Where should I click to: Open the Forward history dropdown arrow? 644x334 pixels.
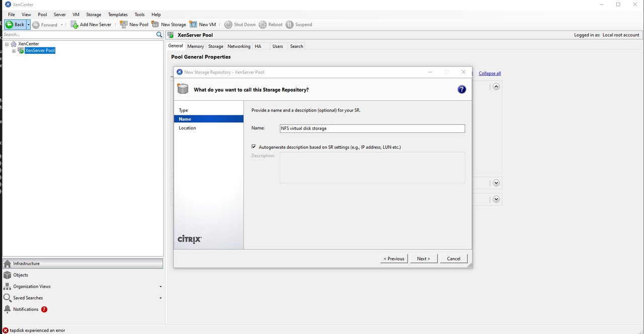coord(62,24)
